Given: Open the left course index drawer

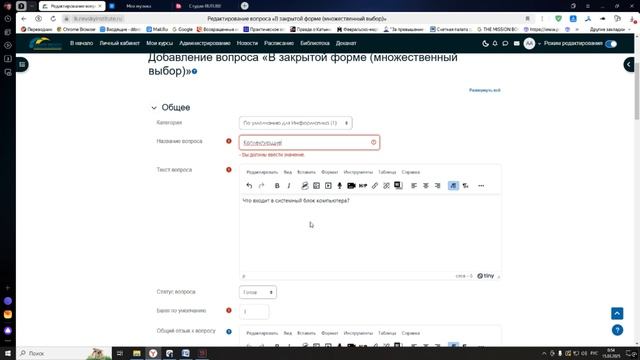Looking at the screenshot, I should tap(22, 64).
